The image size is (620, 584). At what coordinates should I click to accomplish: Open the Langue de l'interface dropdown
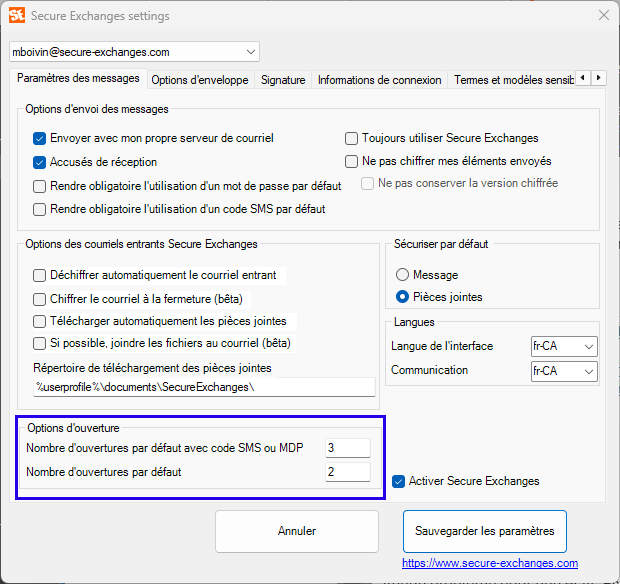564,346
